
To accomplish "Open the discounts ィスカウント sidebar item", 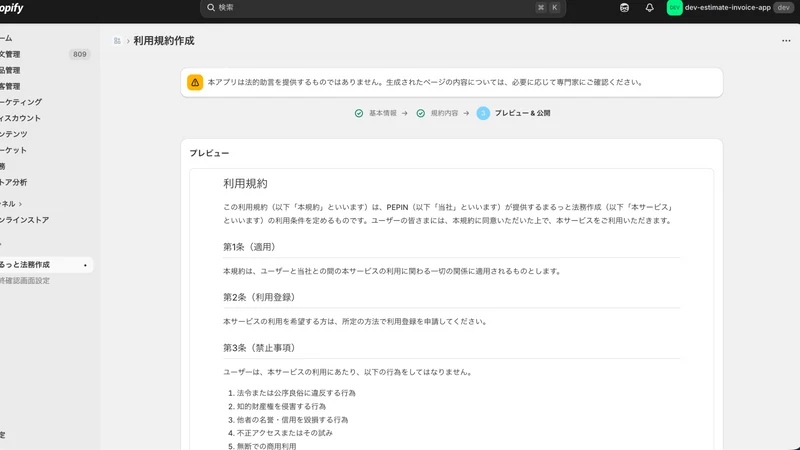I will pyautogui.click(x=45, y=118).
